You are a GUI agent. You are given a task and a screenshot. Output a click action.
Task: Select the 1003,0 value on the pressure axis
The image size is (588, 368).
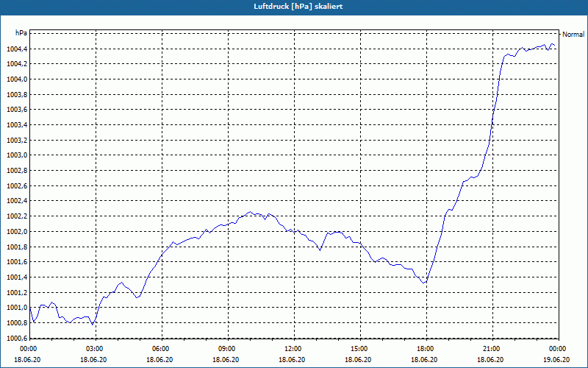coord(17,155)
